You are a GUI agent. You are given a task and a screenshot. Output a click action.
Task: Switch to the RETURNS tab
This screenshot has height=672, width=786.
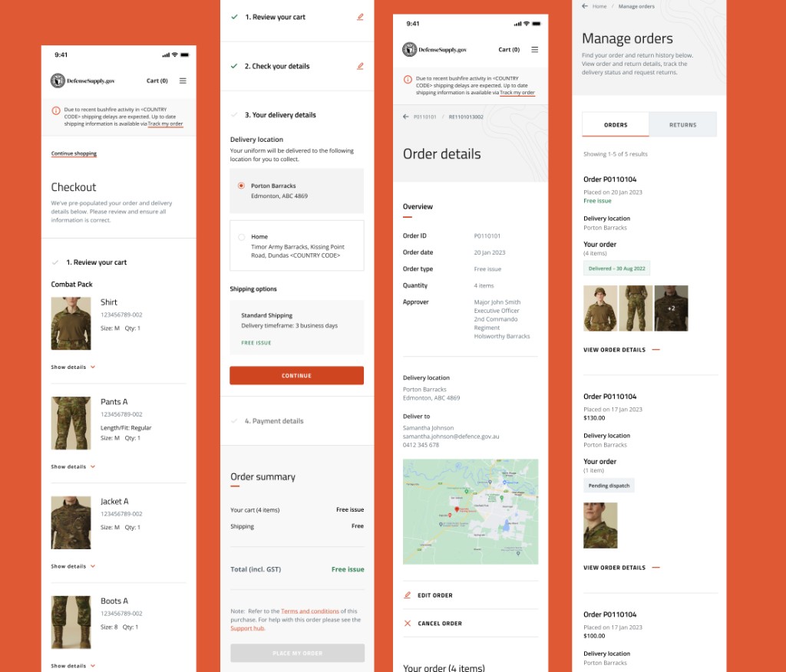(682, 124)
